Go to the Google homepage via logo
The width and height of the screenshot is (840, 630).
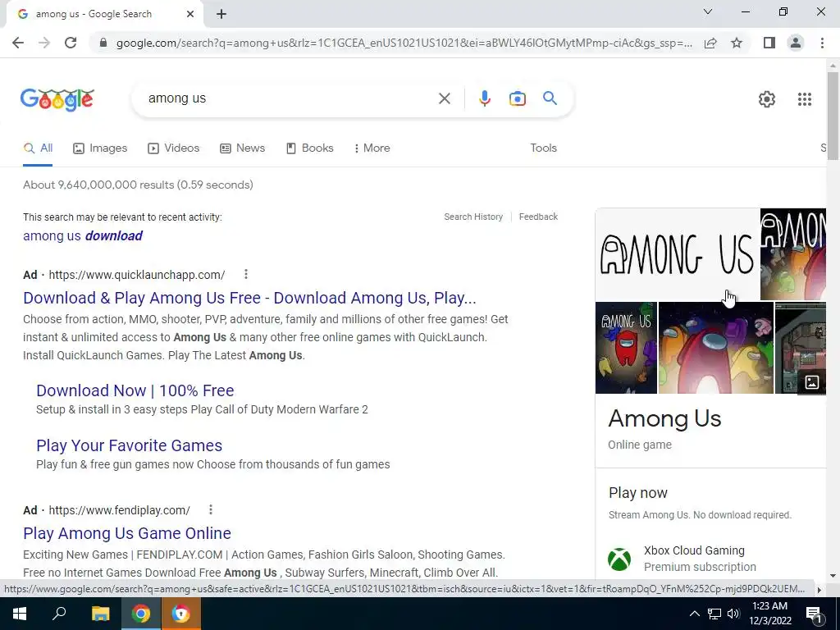[x=57, y=99]
